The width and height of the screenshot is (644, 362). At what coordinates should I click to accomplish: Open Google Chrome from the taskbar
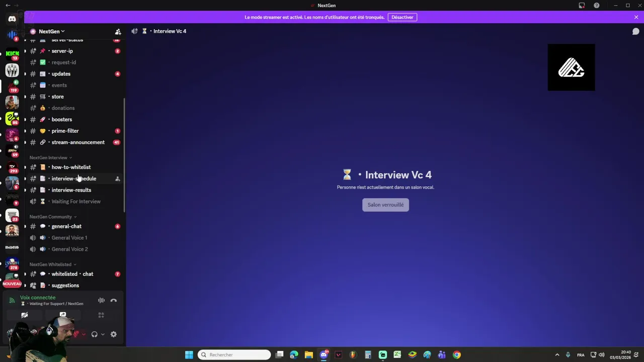pyautogui.click(x=456, y=354)
